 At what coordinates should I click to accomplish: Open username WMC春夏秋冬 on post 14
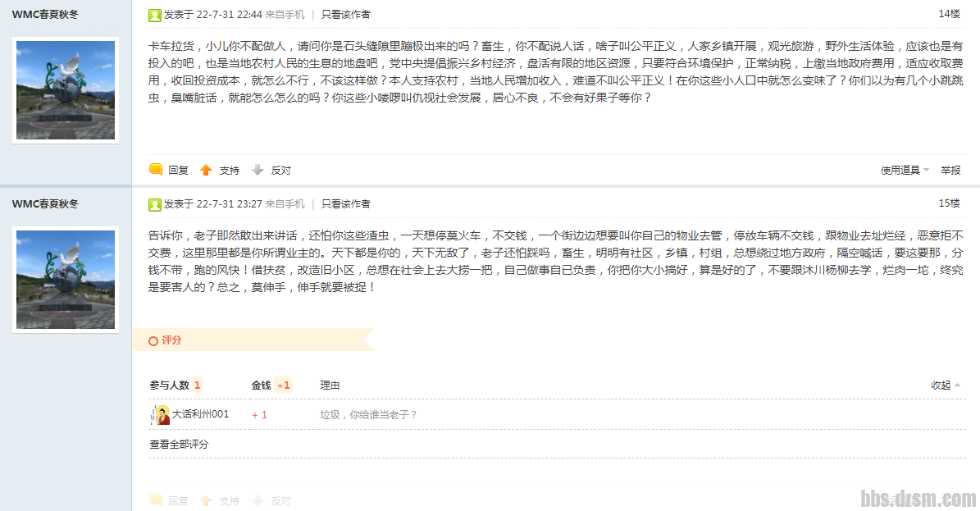[x=45, y=15]
